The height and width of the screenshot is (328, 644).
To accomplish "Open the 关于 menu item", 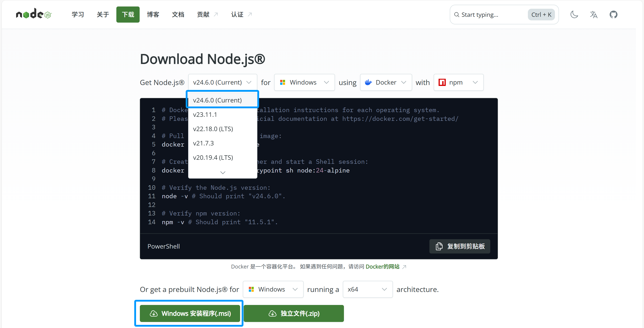I will coord(103,15).
